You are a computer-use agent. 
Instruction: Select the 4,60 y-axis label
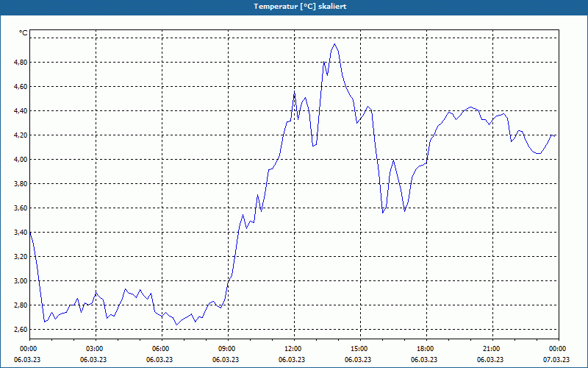click(21, 87)
